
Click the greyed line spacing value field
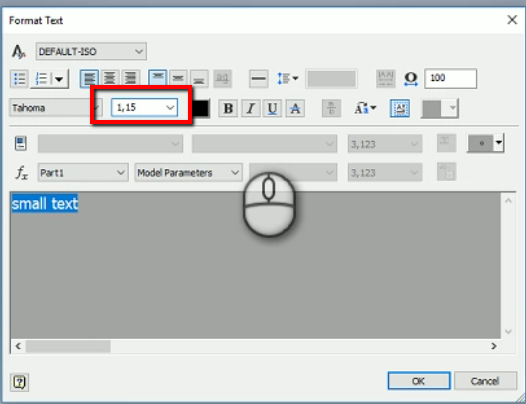point(331,79)
